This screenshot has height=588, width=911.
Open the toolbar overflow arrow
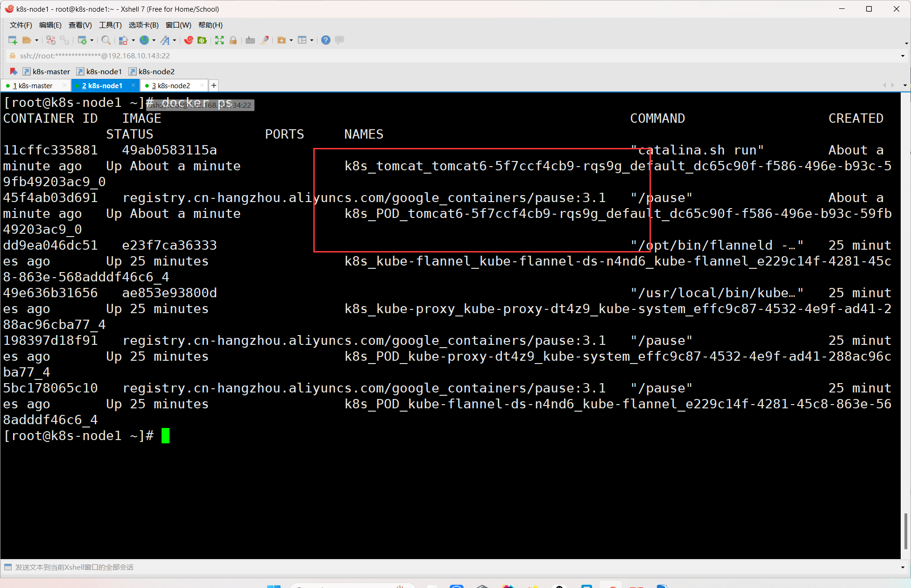(x=906, y=43)
